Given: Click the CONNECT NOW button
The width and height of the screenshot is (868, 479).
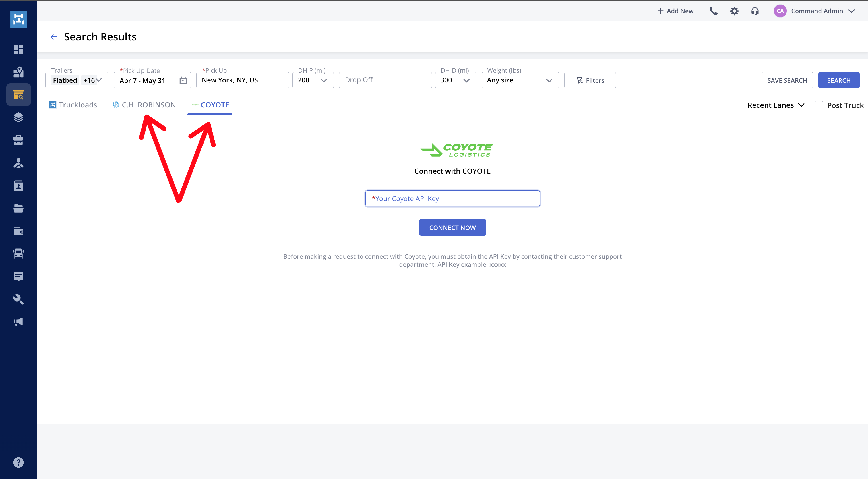Looking at the screenshot, I should click(x=453, y=227).
